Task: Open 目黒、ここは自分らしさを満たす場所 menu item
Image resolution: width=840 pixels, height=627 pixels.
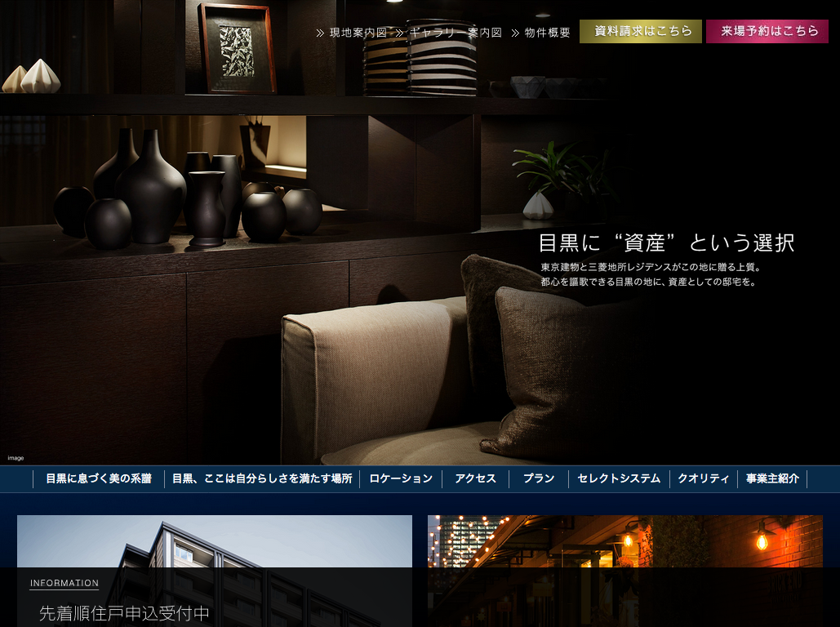Action: 262,478
